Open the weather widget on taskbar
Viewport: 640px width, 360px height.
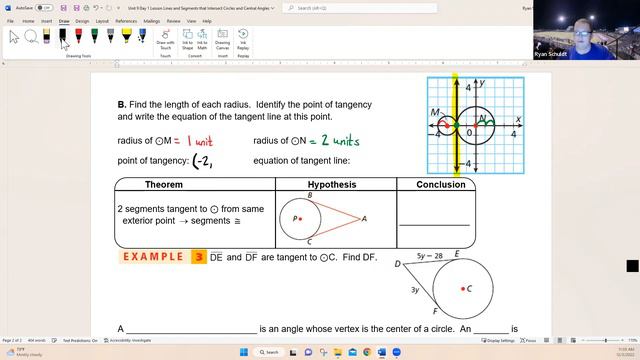click(x=24, y=352)
